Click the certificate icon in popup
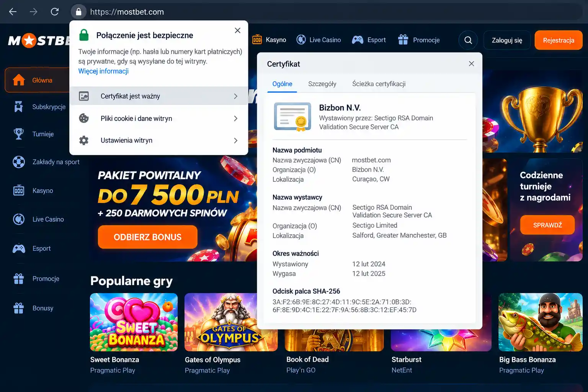Image resolution: width=588 pixels, height=392 pixels. pos(84,96)
